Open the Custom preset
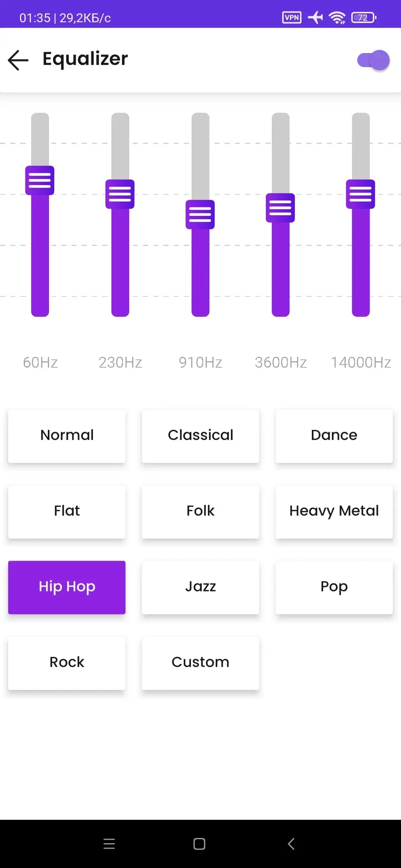This screenshot has width=401, height=868. coord(200,663)
